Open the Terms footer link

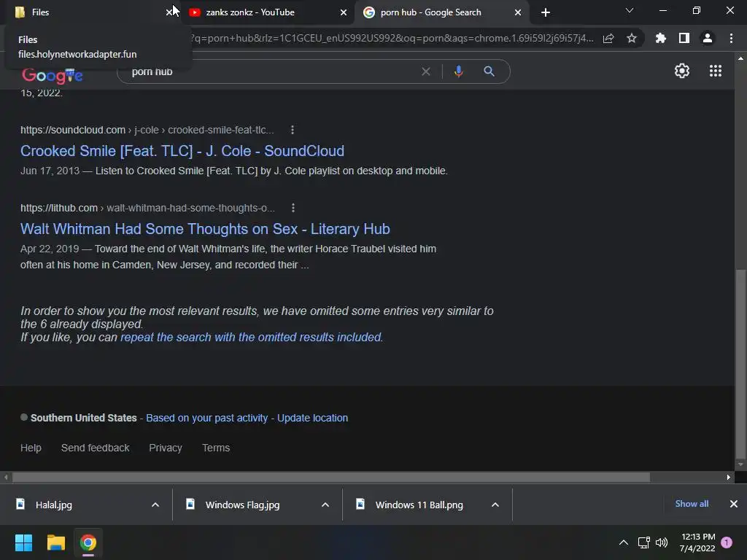(x=216, y=448)
